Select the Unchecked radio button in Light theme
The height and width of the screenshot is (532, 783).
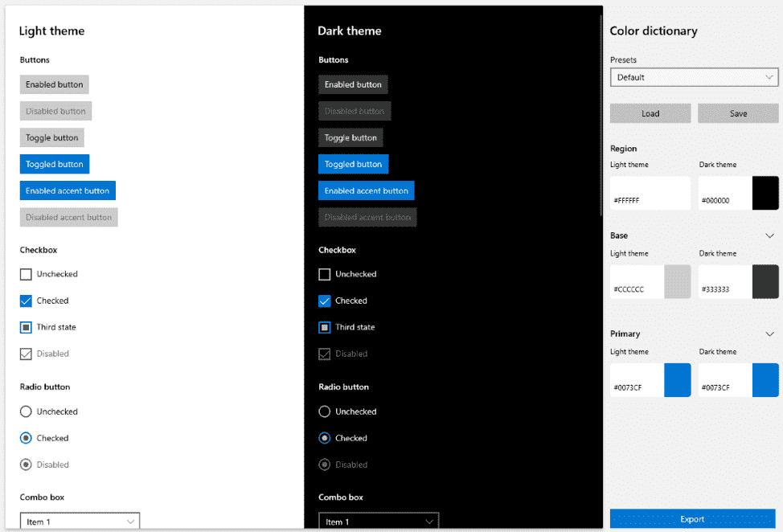point(26,411)
